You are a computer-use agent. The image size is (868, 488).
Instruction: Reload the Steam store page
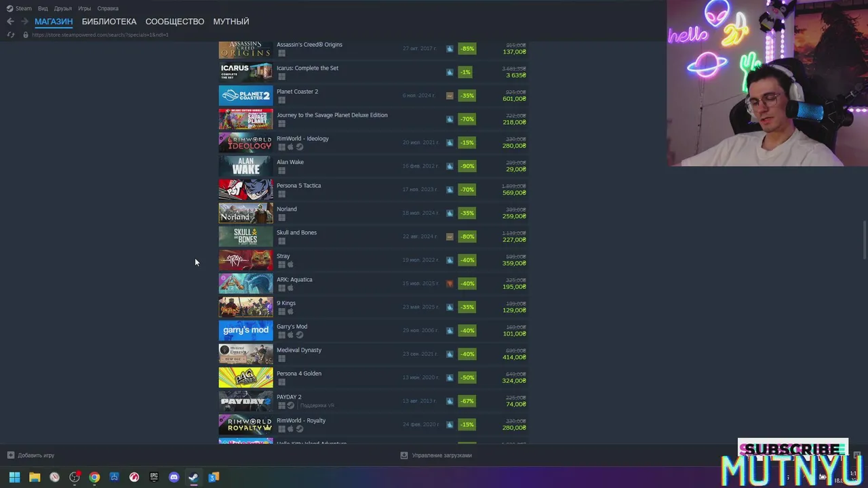[x=11, y=35]
